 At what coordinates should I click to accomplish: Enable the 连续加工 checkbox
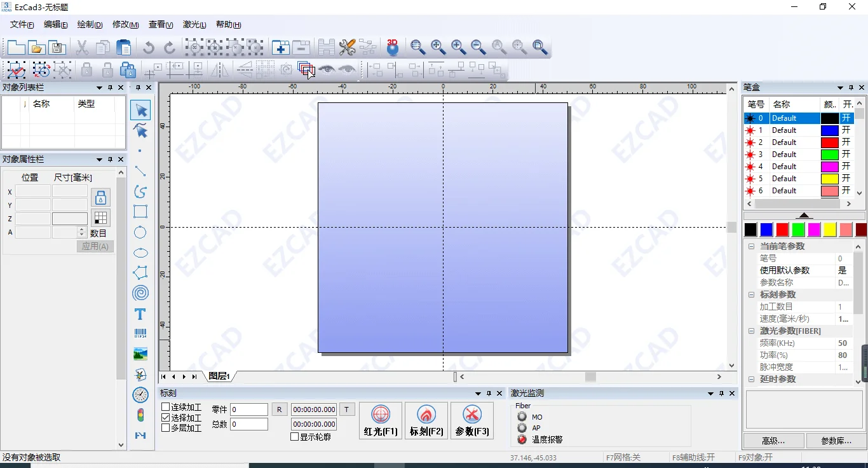pos(166,407)
